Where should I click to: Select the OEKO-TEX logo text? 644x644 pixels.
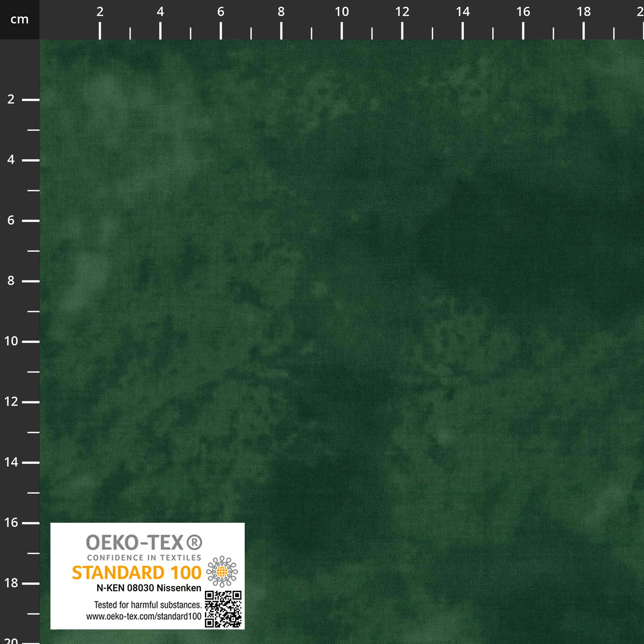point(135,543)
